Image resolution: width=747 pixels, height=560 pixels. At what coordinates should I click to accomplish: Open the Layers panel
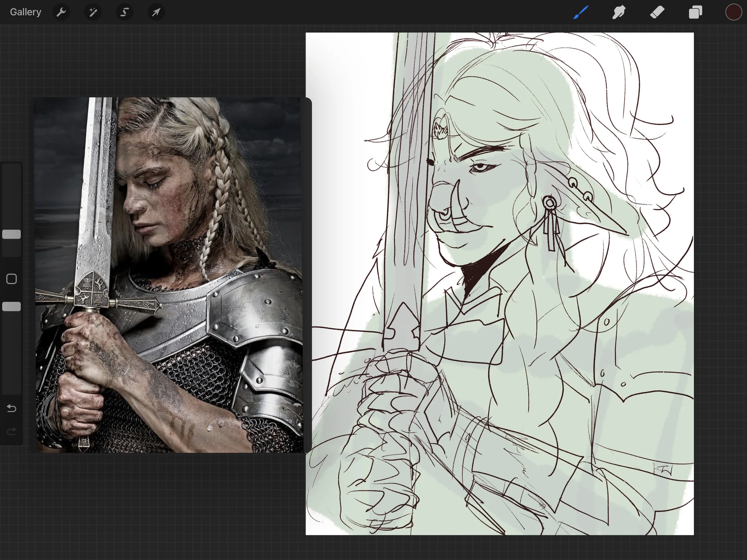695,13
